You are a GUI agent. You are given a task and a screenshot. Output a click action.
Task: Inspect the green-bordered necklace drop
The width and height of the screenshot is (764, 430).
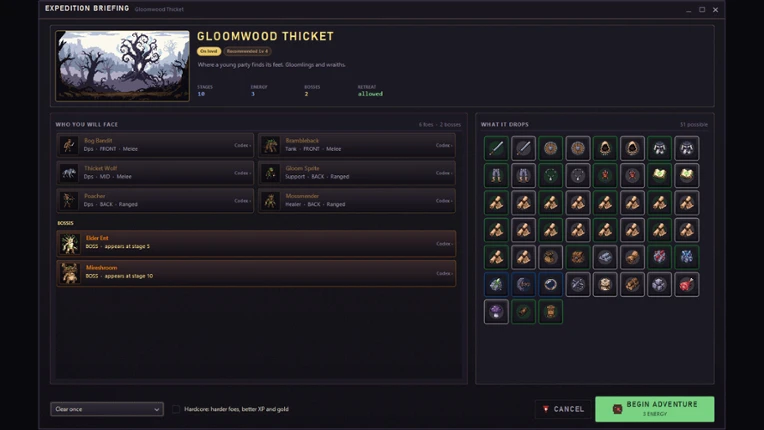pyautogui.click(x=551, y=175)
